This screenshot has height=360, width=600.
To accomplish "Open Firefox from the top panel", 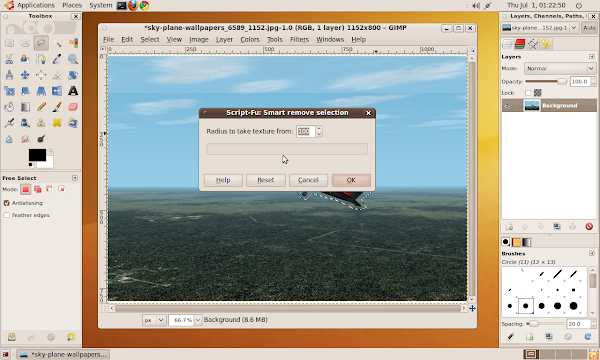I will (x=133, y=5).
